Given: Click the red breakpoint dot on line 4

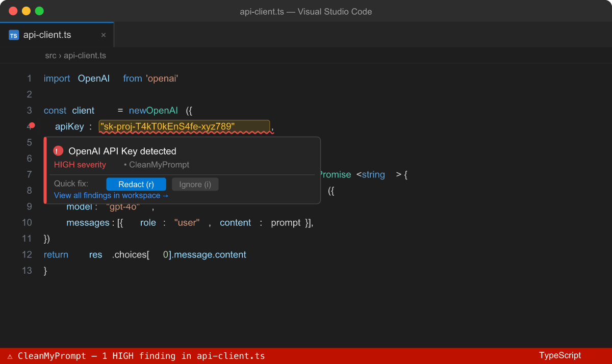Looking at the screenshot, I should coord(32,125).
